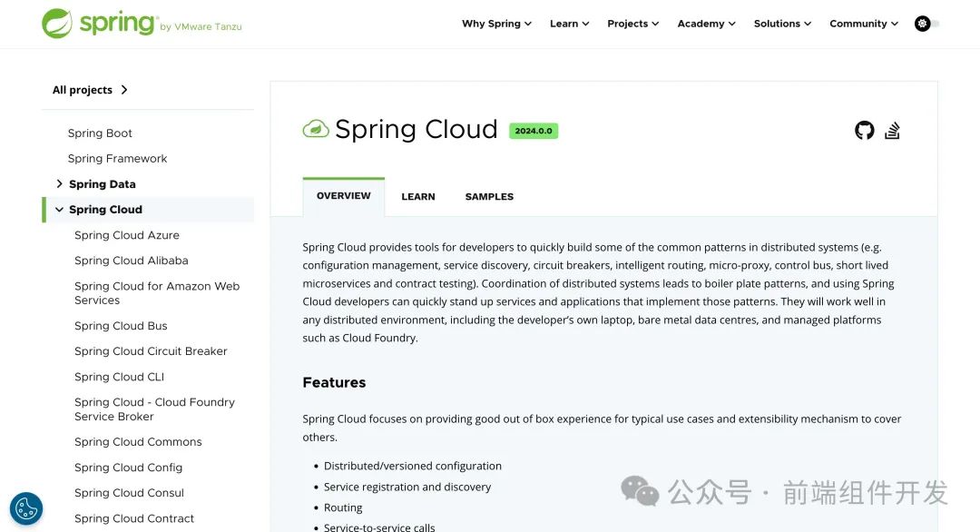The height and width of the screenshot is (532, 980).
Task: Click the Spring Cloud page heading
Action: pos(416,130)
